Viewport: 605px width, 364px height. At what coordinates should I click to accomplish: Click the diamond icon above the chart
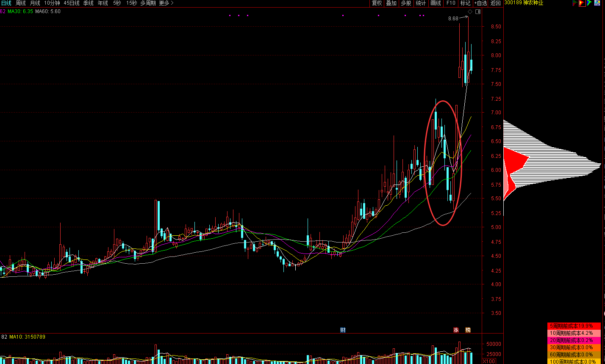pos(469,11)
